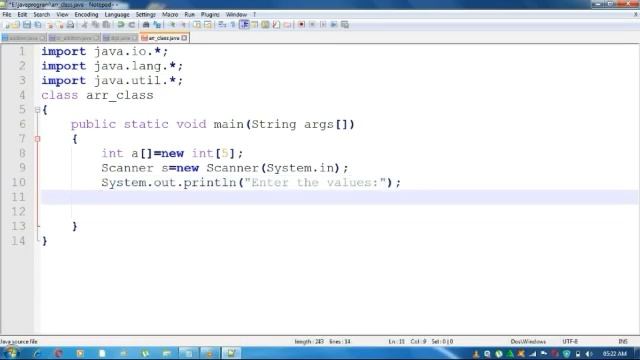Open the Search menu

(42, 14)
